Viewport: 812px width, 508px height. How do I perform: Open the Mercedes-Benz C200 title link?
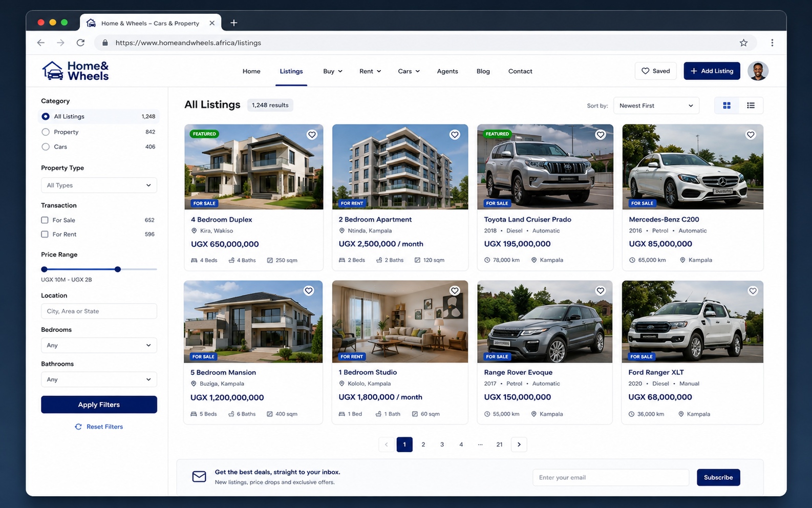pyautogui.click(x=664, y=219)
